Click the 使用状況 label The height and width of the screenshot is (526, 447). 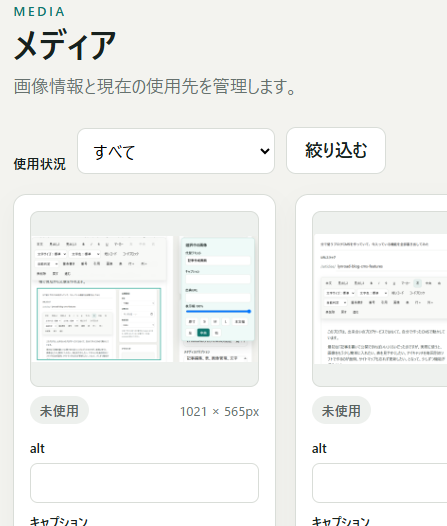(40, 164)
